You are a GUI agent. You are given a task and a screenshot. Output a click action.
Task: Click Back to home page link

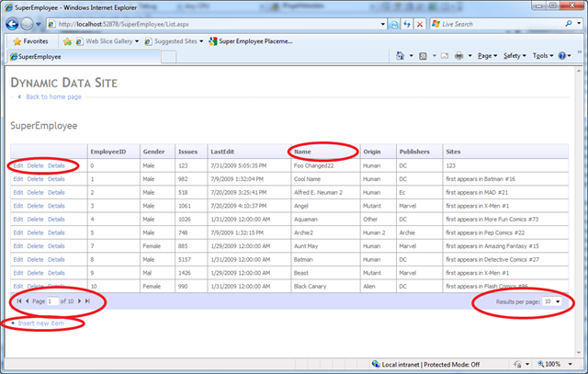52,96
